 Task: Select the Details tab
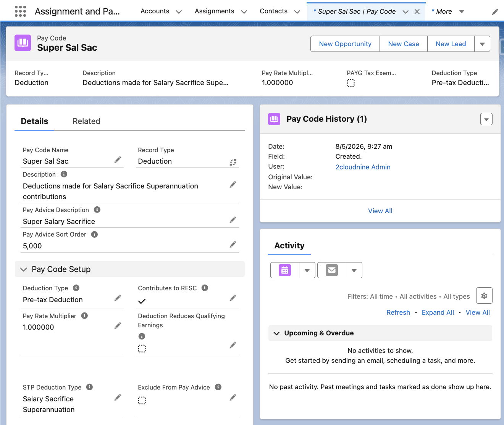point(34,121)
